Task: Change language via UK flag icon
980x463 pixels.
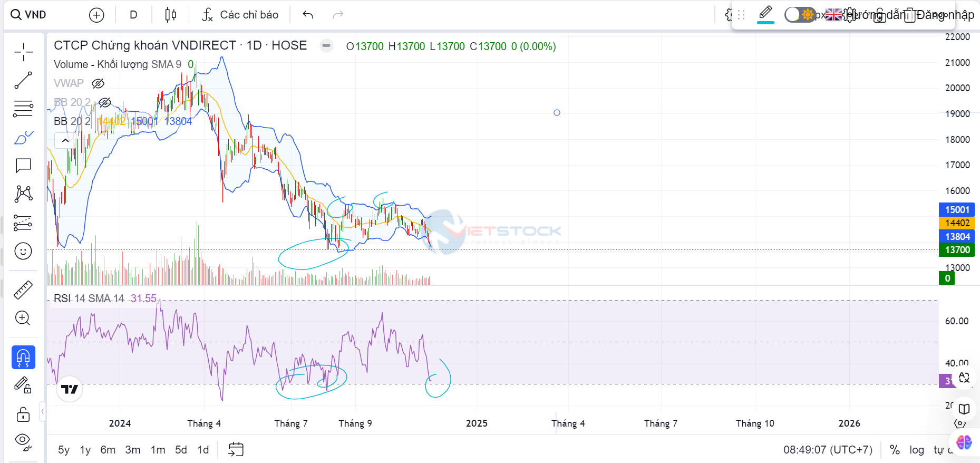Action: [x=834, y=15]
